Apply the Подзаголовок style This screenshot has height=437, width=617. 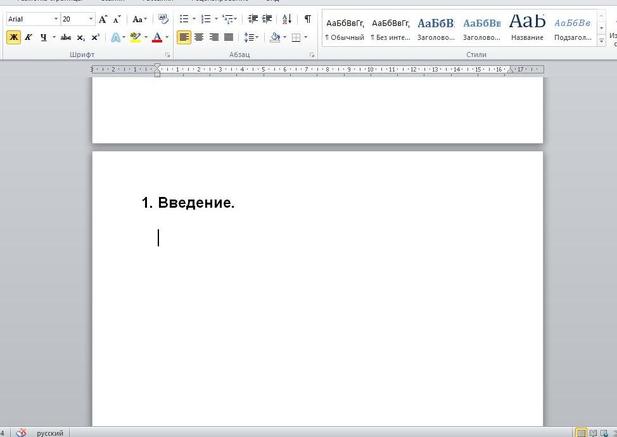[573, 29]
